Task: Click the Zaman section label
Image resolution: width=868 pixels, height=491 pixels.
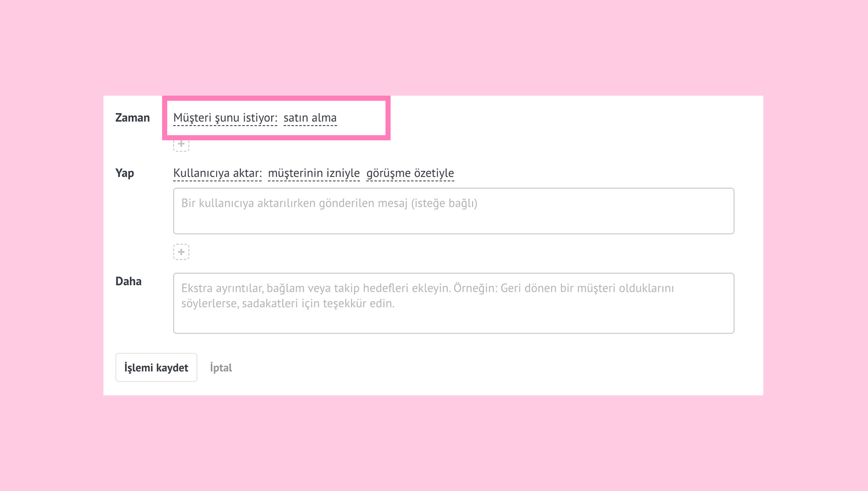Action: point(132,118)
